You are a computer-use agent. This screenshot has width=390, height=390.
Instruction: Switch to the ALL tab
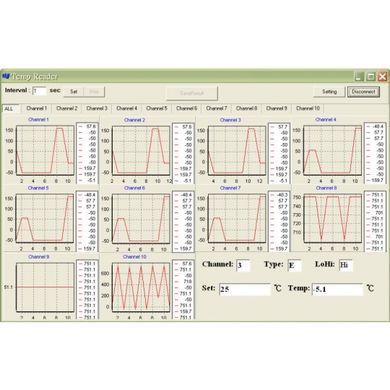click(10, 109)
